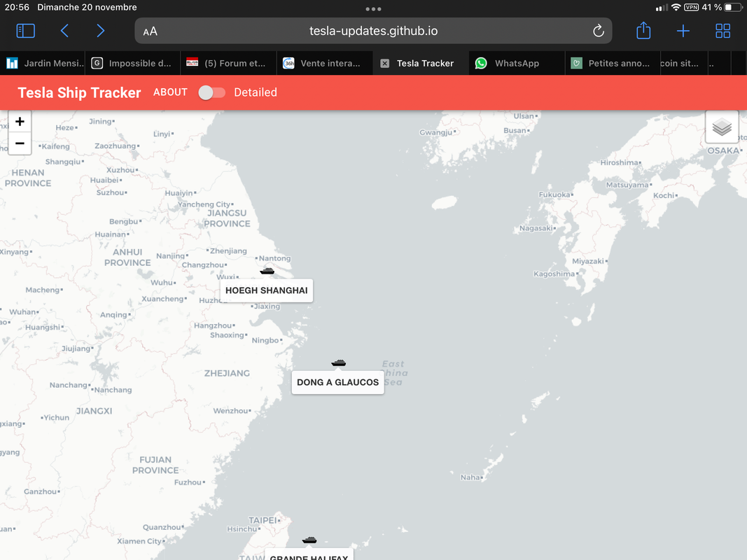The image size is (747, 560).
Task: Click the Miyazaki map label
Action: (588, 261)
